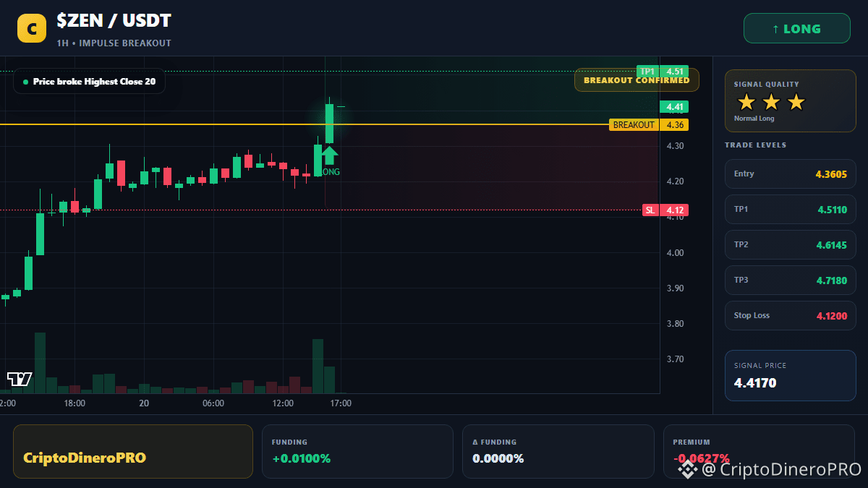The width and height of the screenshot is (868, 488).
Task: Click the CriptoDineroPRO card
Action: [x=133, y=451]
